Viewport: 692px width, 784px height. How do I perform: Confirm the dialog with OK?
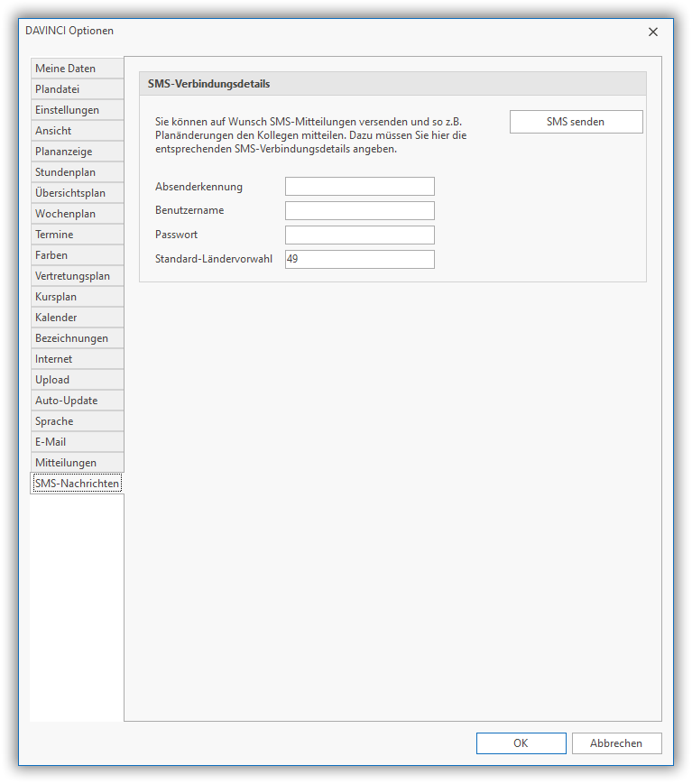521,743
